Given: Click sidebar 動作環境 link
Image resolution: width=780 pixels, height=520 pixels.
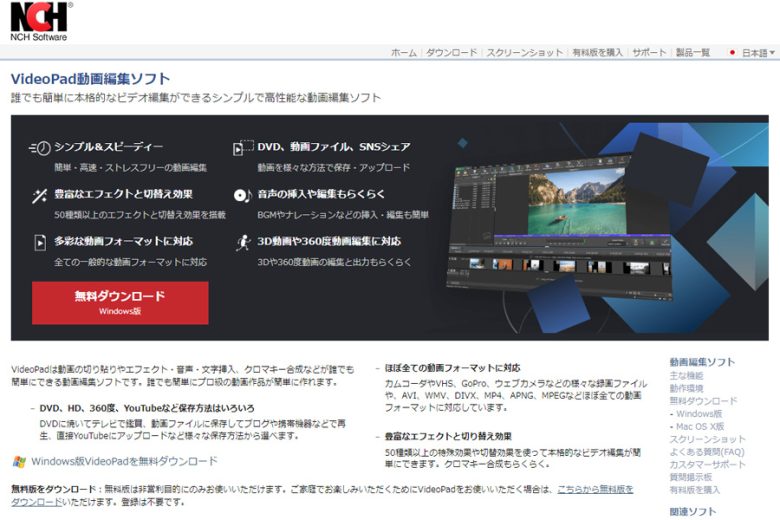Looking at the screenshot, I should [686, 389].
